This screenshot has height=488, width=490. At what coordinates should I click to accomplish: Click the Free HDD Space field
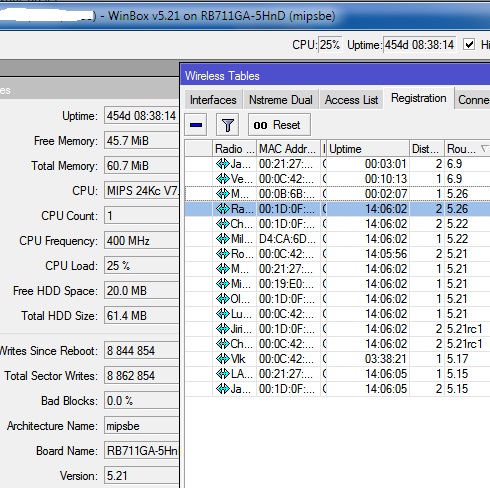(x=142, y=291)
